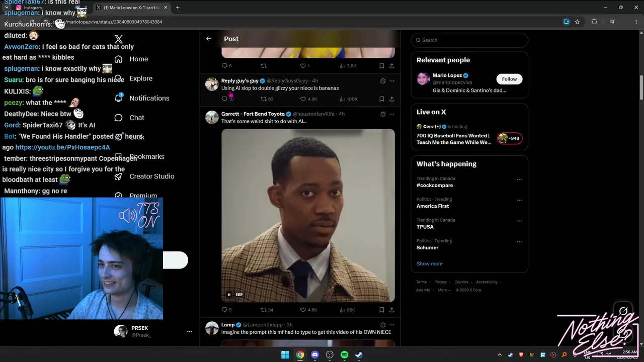Share Garrett's post
This screenshot has height=362, width=644.
coord(392,310)
